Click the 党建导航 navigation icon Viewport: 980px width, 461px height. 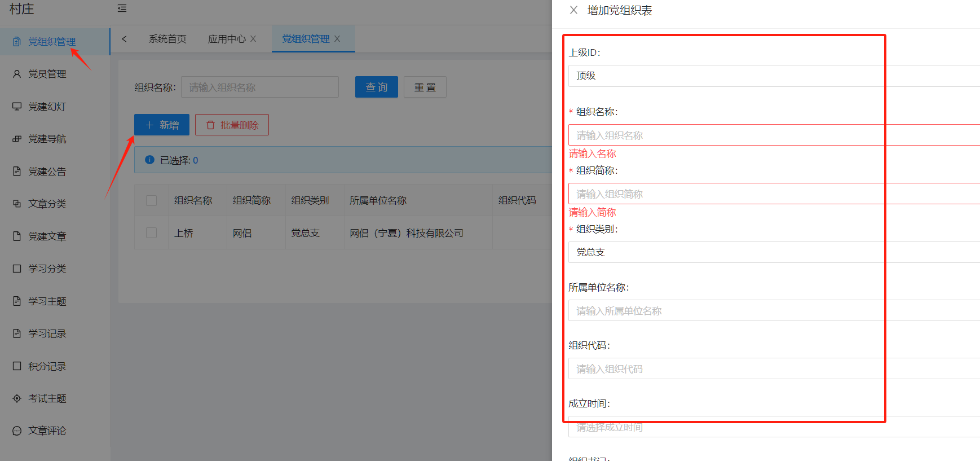coord(17,139)
